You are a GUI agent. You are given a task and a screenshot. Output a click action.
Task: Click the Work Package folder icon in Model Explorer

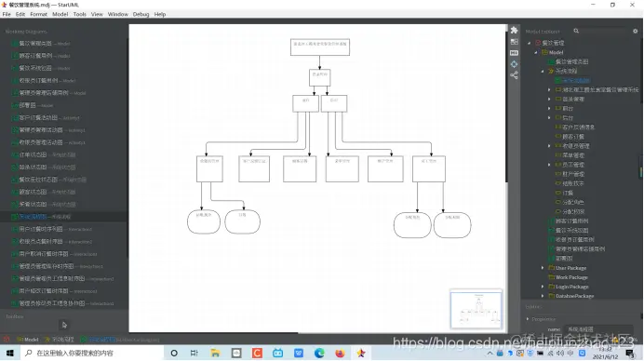[552, 277]
